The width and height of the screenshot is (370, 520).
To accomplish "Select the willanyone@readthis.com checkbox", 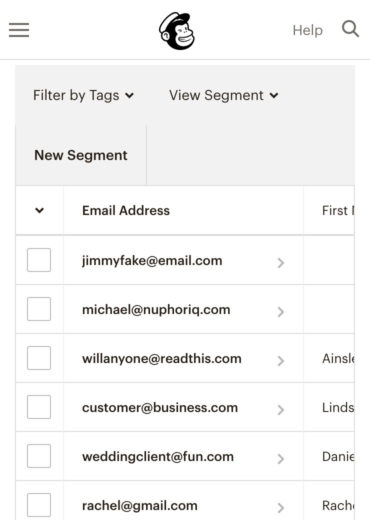I will tap(39, 358).
